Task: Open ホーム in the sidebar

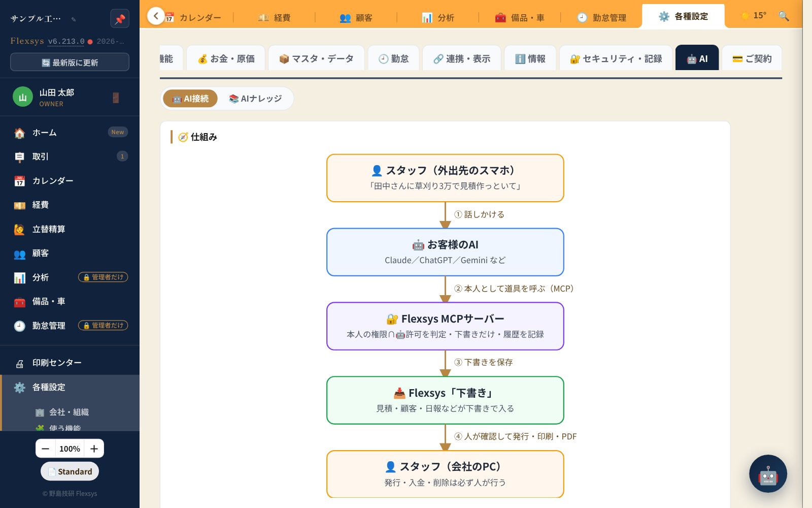Action: pyautogui.click(x=70, y=133)
